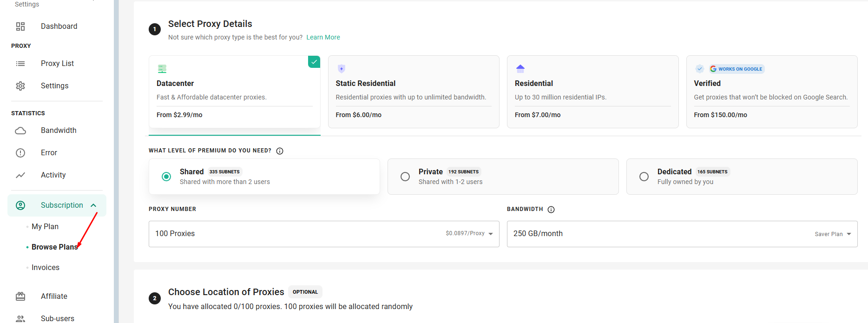Open the 250 GB/month bandwidth dropdown
868x323 pixels.
coord(682,234)
